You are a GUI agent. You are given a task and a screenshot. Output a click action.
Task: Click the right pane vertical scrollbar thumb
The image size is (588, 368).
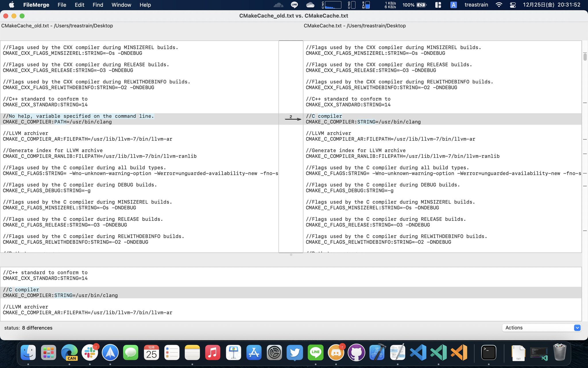(585, 57)
